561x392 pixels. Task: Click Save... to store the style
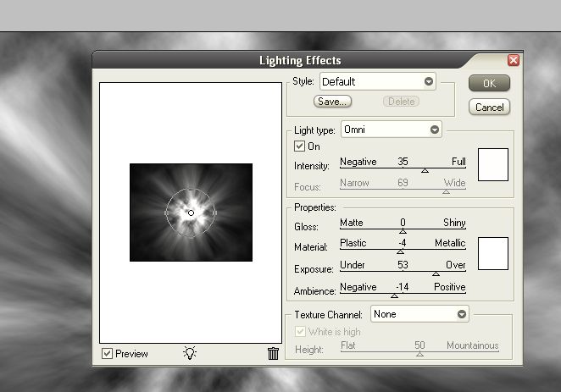click(332, 102)
